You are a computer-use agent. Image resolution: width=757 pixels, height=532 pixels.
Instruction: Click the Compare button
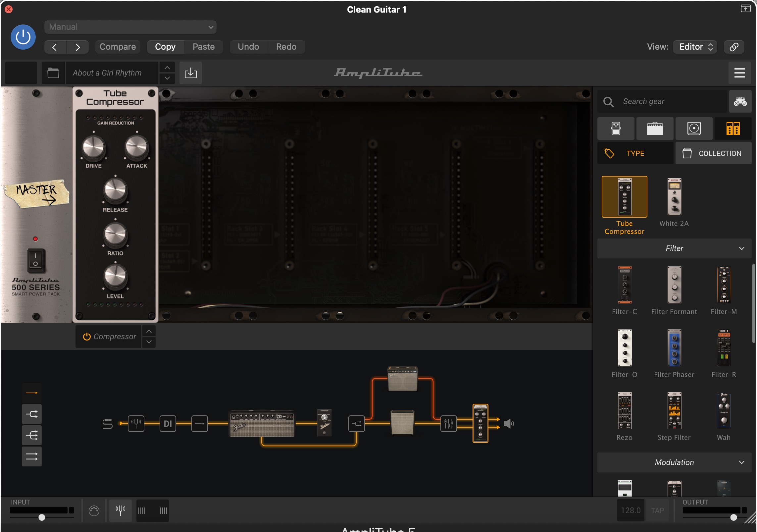tap(118, 47)
